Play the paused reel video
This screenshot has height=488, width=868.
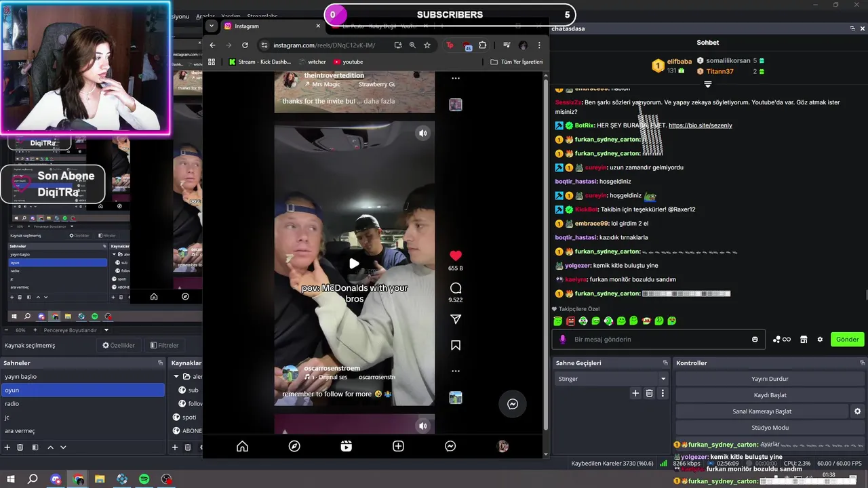click(354, 264)
